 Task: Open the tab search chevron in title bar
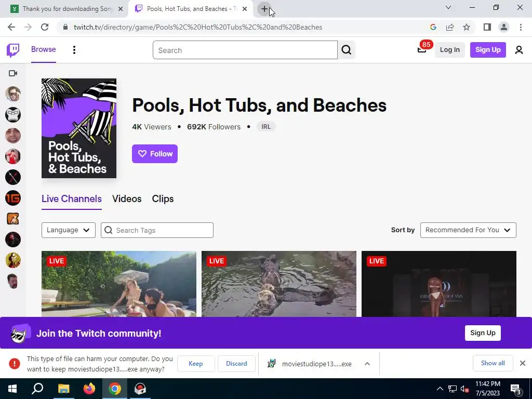[448, 7]
